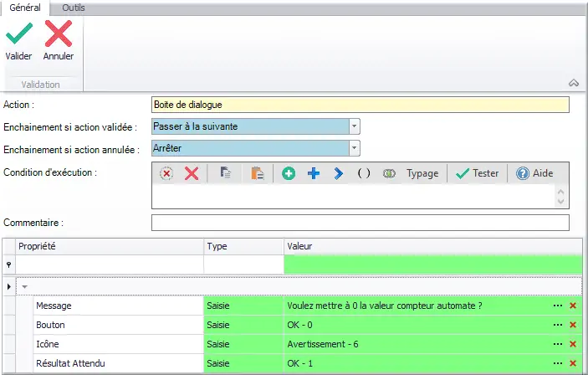The image size is (588, 375).
Task: Open the Enchainement si action annulée dropdown
Action: click(x=354, y=148)
